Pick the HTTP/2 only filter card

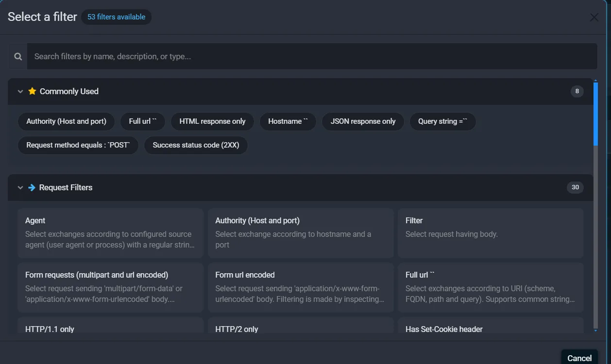click(x=301, y=326)
